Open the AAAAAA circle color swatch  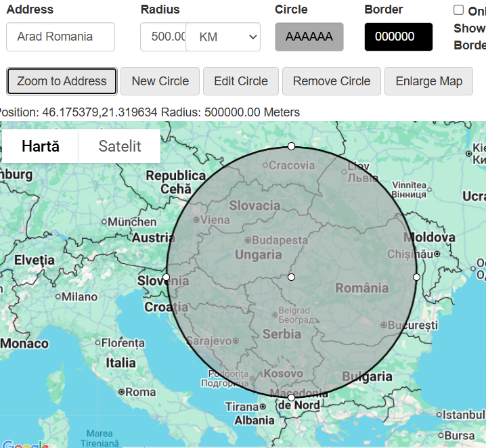point(309,37)
